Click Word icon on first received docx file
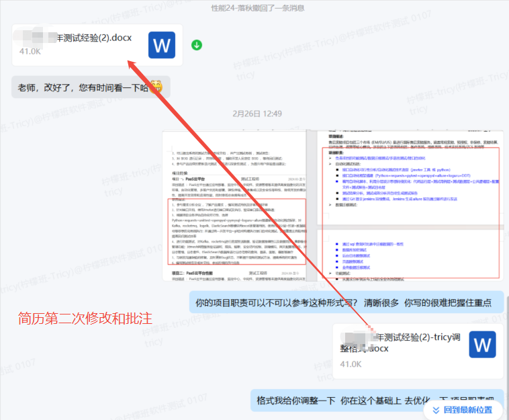 point(162,45)
